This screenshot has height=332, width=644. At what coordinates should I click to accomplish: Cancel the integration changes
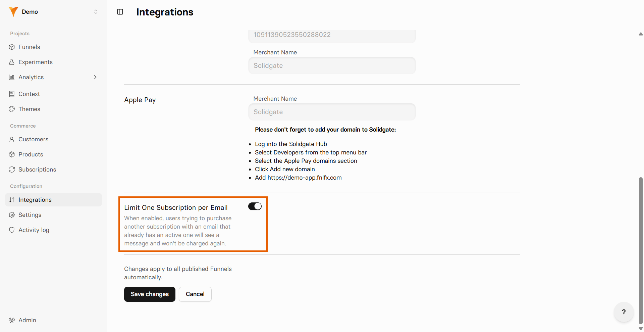tap(195, 294)
